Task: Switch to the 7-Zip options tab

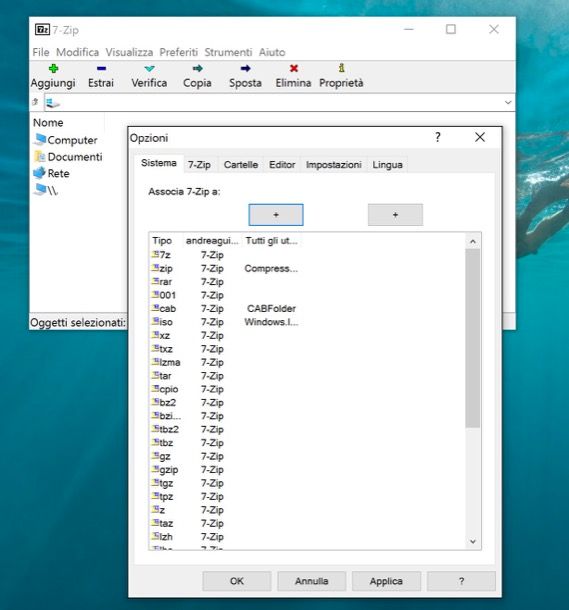Action: click(x=199, y=165)
